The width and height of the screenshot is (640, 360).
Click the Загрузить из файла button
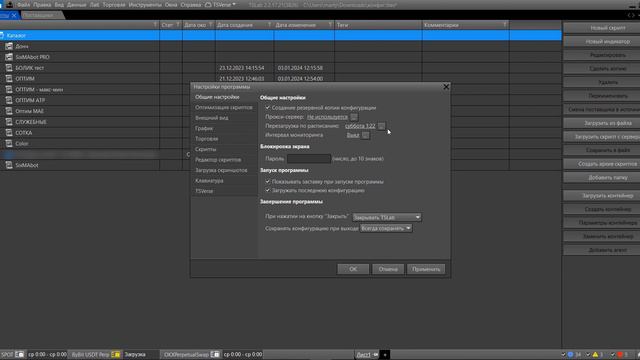(x=602, y=123)
